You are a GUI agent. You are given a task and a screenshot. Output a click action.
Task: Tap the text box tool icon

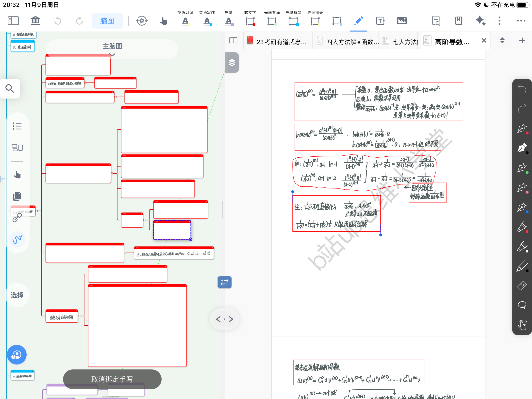click(x=380, y=21)
